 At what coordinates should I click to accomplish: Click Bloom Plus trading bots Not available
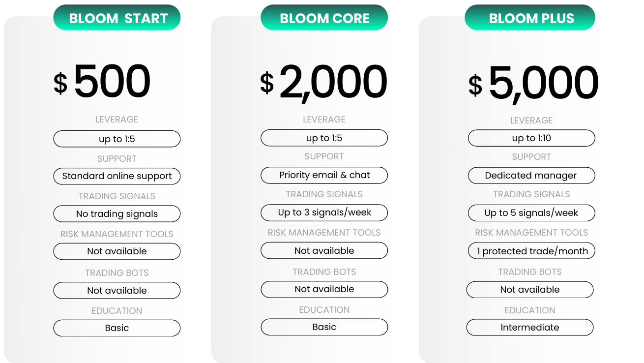point(530,290)
